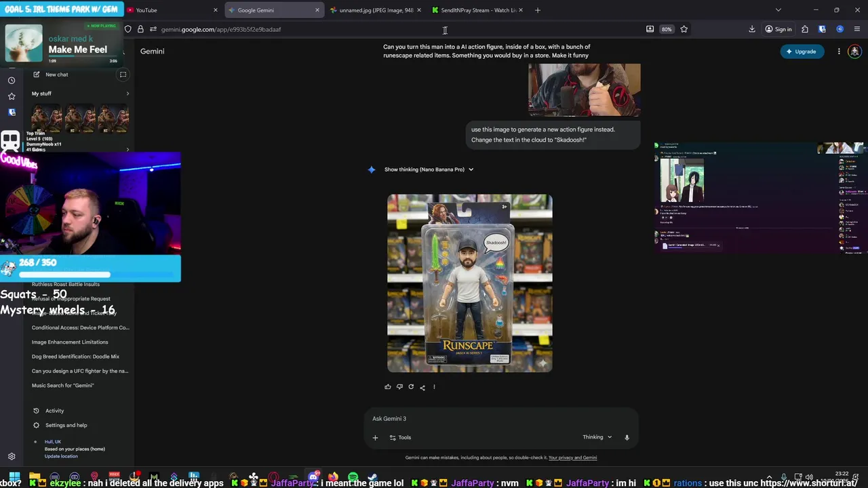Open the Gemini header three-dot menu
The image size is (868, 488).
pos(839,52)
